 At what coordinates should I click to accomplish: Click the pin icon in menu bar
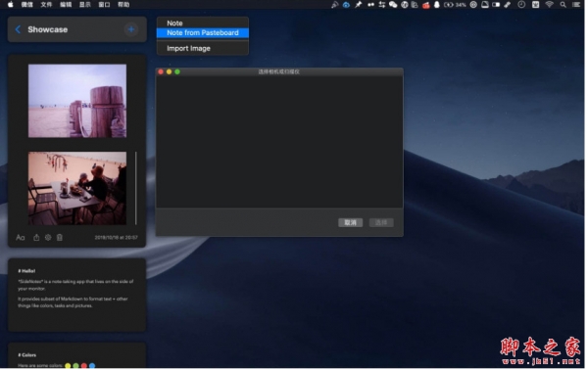tap(359, 5)
